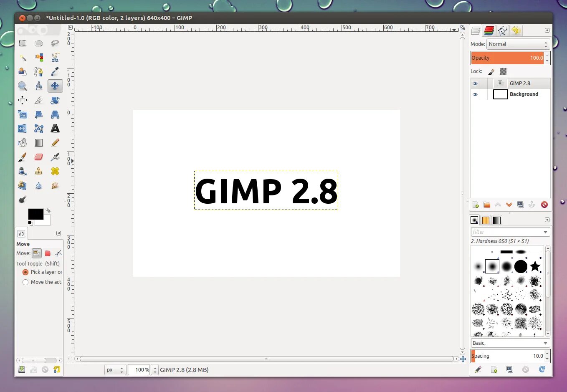Adjust the layer Opacity slider
The height and width of the screenshot is (392, 567).
tap(507, 58)
